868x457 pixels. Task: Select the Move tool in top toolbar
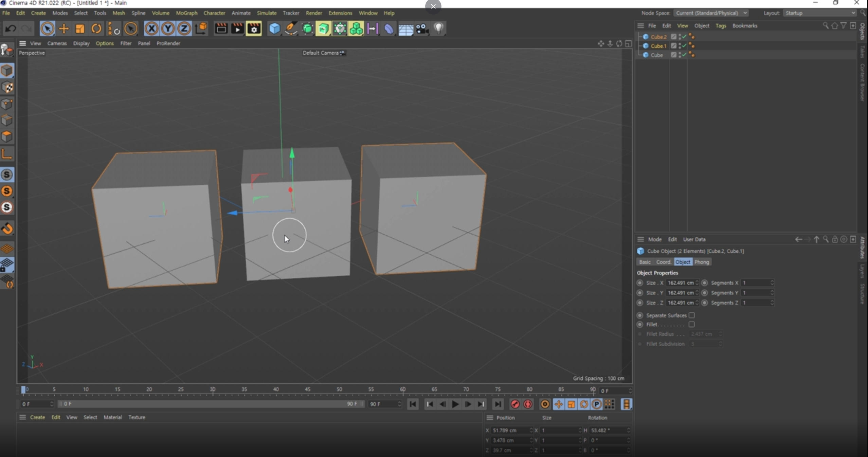[64, 29]
